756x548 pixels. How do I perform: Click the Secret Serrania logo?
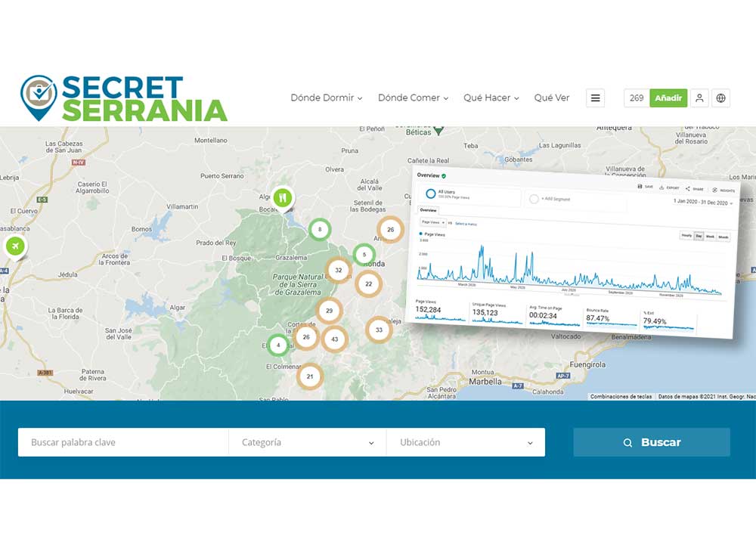pos(123,98)
